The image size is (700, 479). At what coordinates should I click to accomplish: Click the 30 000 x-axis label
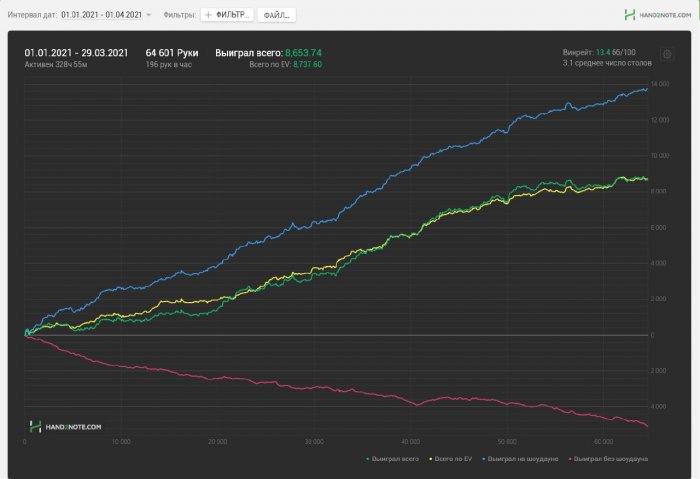[314, 442]
